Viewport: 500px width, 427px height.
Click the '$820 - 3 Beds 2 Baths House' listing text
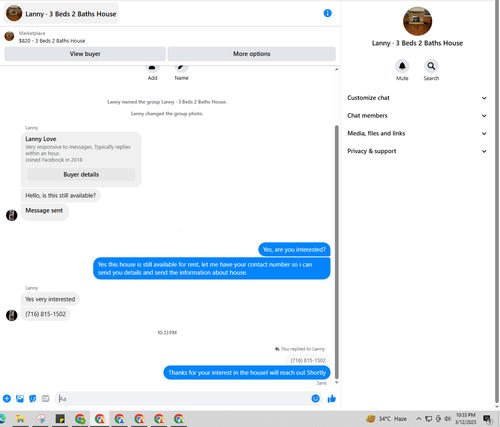click(x=52, y=41)
